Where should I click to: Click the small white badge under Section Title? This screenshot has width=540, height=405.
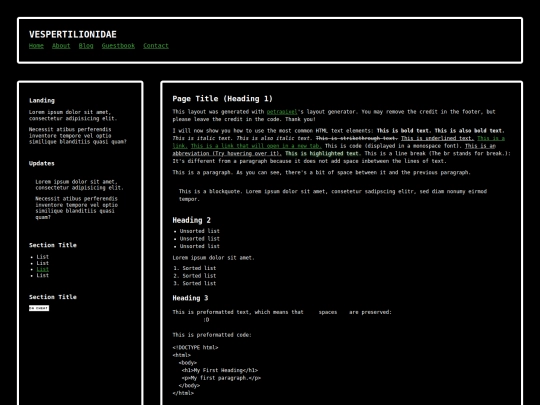pyautogui.click(x=39, y=308)
